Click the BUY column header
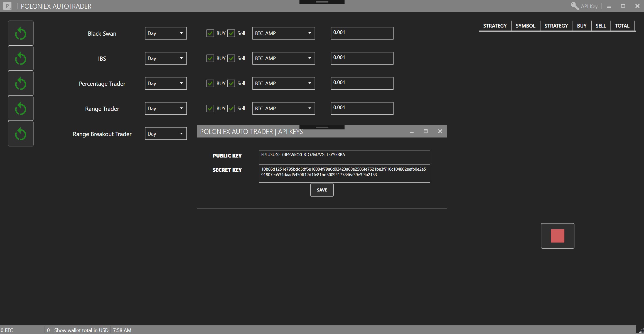The image size is (644, 334). tap(582, 26)
